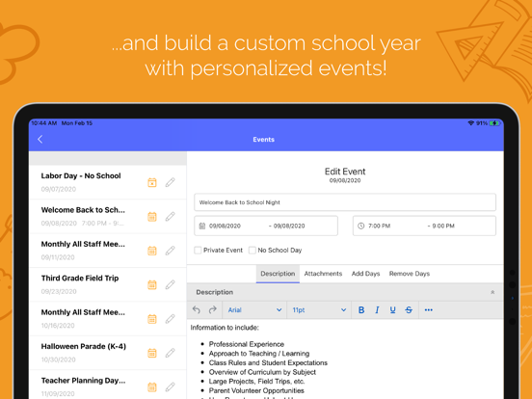Switch to the Description tab
The image size is (532, 399).
point(278,274)
